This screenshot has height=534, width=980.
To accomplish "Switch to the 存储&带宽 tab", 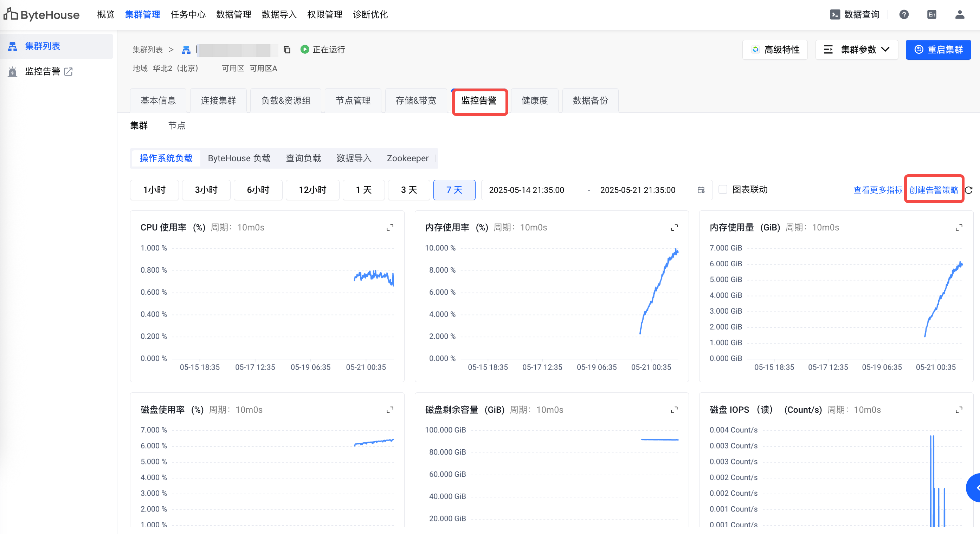I will point(416,100).
